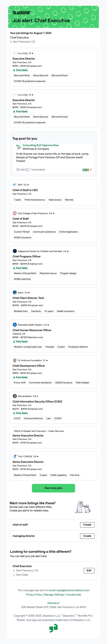Click the Centricity tag on the Ipsos job
The height and width of the screenshot is (644, 107).
tap(36, 312)
